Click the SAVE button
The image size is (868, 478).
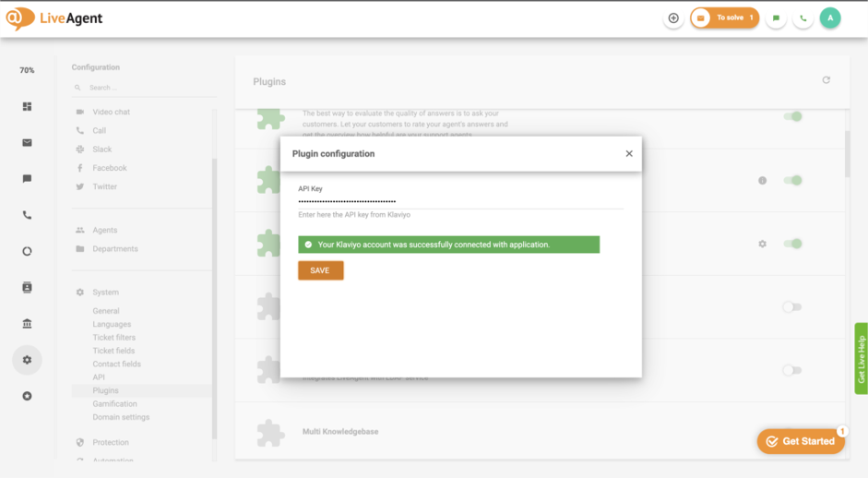[320, 270]
